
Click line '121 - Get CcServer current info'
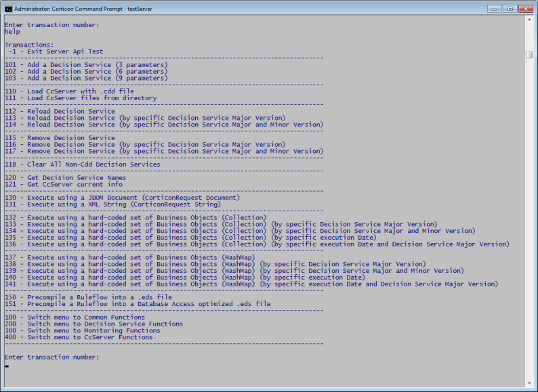click(64, 185)
